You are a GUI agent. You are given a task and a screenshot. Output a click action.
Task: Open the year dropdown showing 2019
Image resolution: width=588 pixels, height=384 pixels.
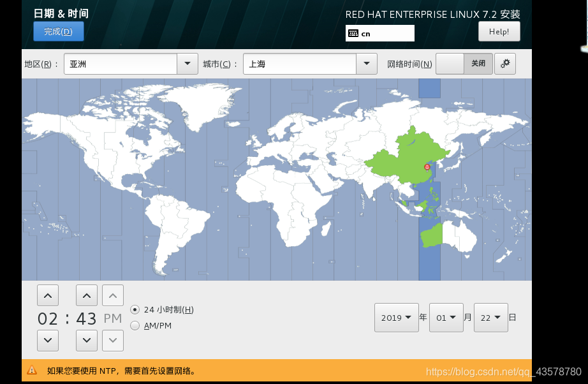[x=397, y=318]
